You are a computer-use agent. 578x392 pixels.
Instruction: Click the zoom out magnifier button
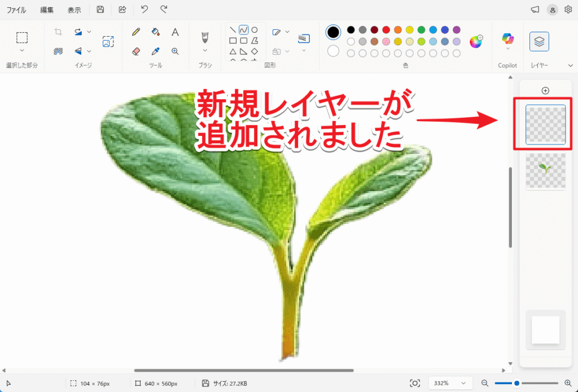coord(485,384)
